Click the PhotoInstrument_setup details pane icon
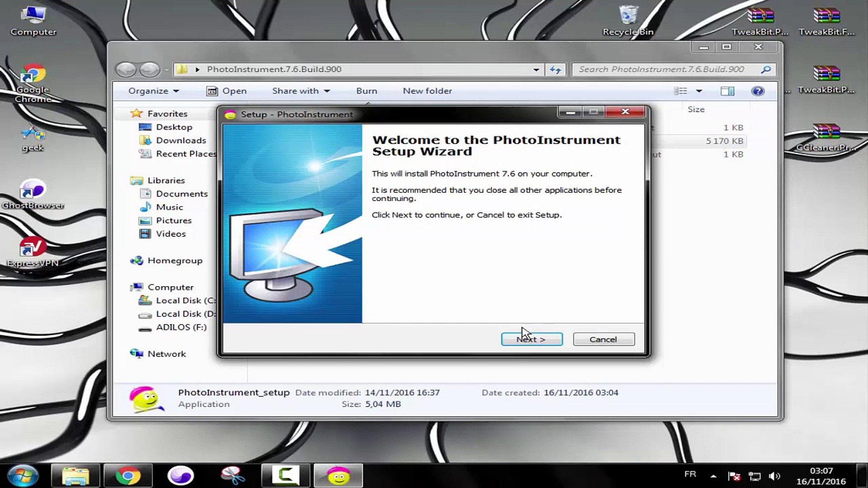Screen dimensions: 868x488 pos(146,399)
